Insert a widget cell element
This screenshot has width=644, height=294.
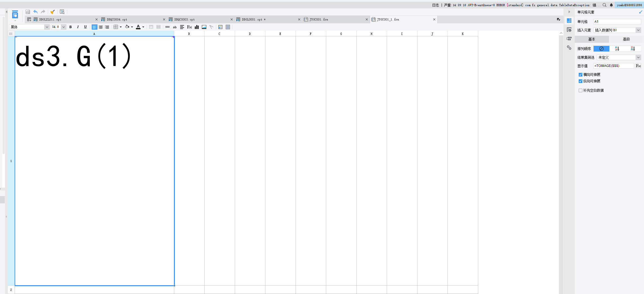pos(167,27)
